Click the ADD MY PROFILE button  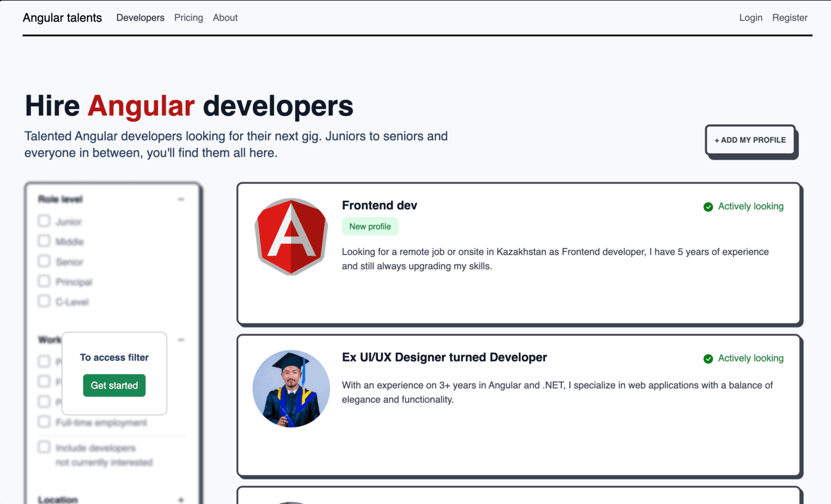[750, 140]
